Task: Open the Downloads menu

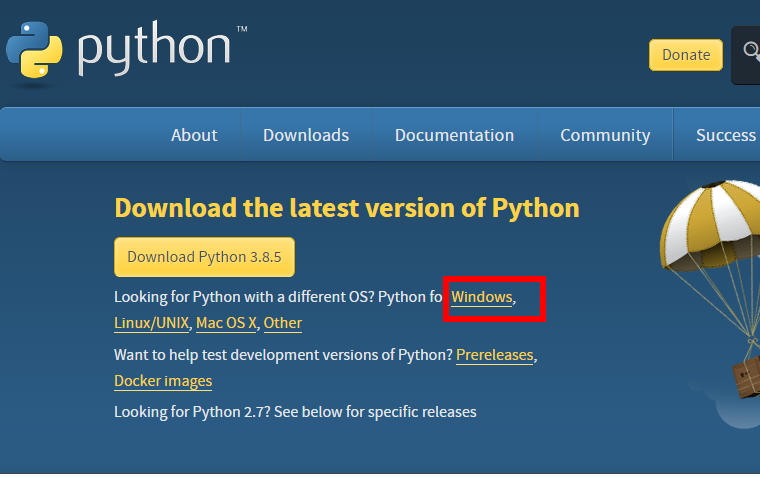Action: pos(306,135)
